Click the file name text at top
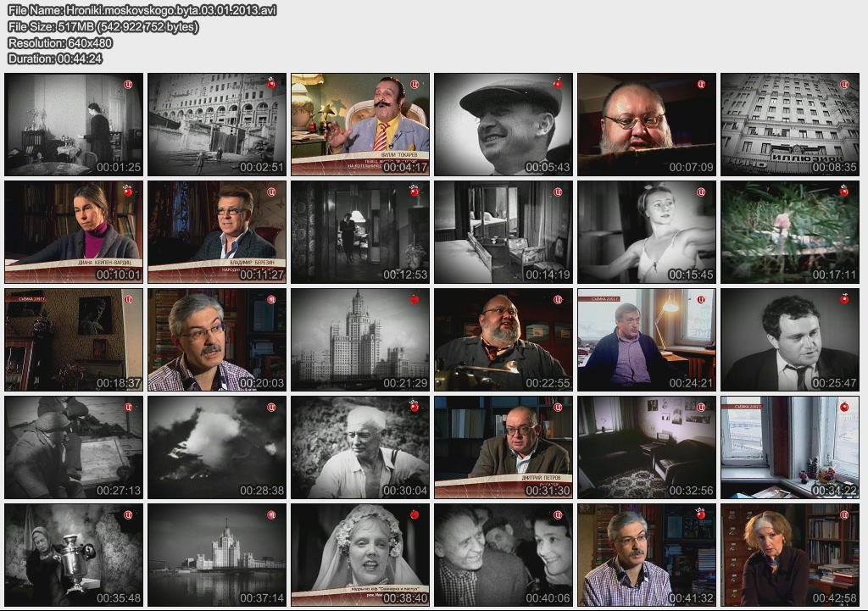 pyautogui.click(x=142, y=10)
